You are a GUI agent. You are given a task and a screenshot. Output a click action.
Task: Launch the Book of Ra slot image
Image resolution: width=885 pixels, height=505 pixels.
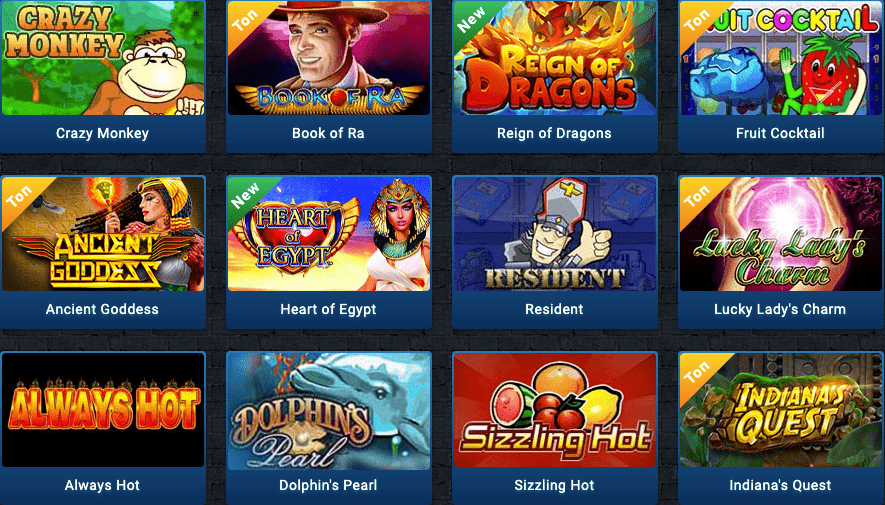pyautogui.click(x=328, y=58)
